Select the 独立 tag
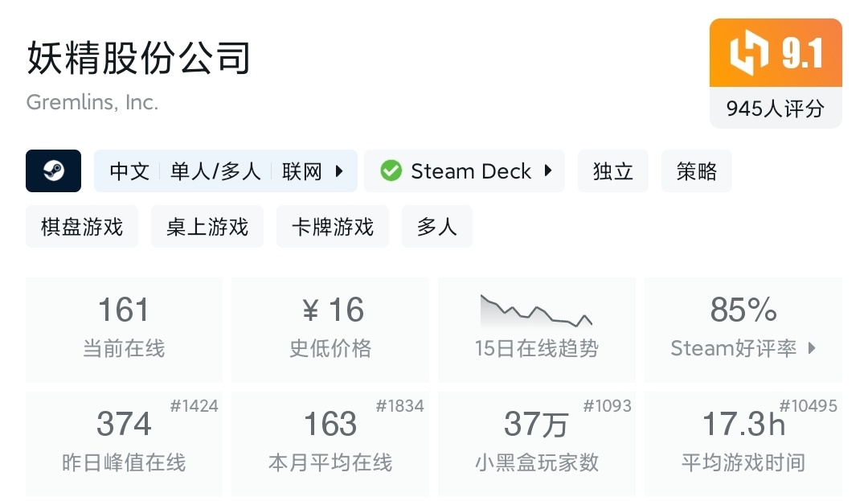Image resolution: width=868 pixels, height=501 pixels. pyautogui.click(x=613, y=171)
